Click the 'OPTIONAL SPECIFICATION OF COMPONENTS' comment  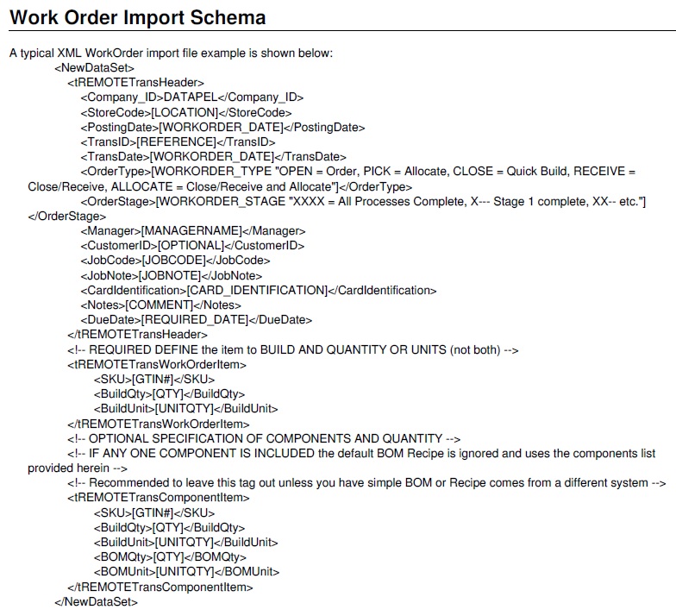(x=264, y=438)
